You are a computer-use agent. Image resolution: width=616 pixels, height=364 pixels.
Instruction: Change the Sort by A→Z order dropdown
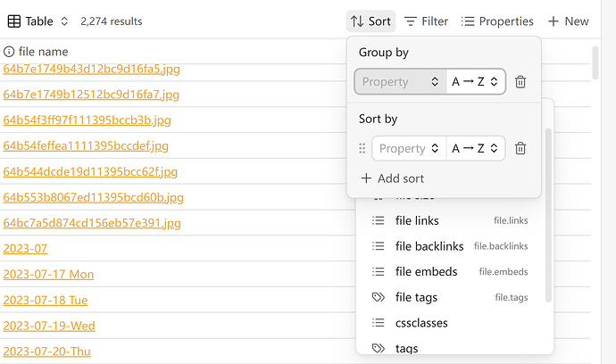coord(476,148)
